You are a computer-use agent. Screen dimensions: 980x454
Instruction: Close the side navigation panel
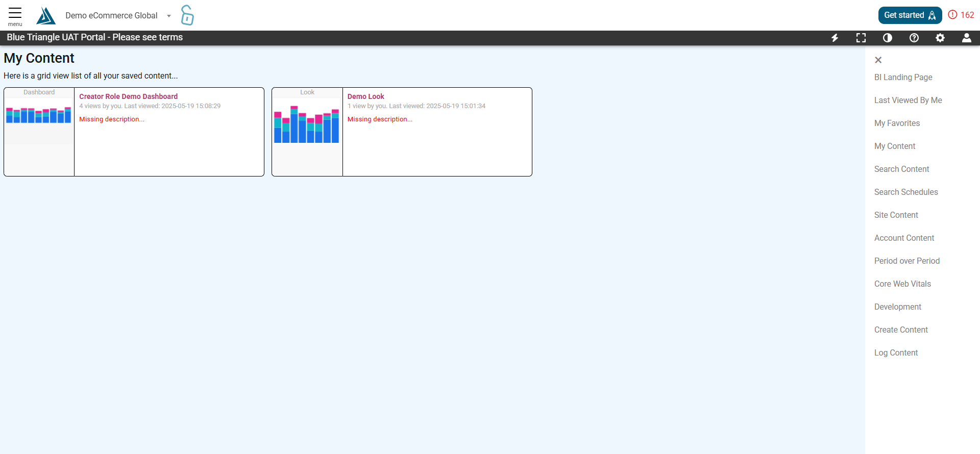pyautogui.click(x=878, y=60)
